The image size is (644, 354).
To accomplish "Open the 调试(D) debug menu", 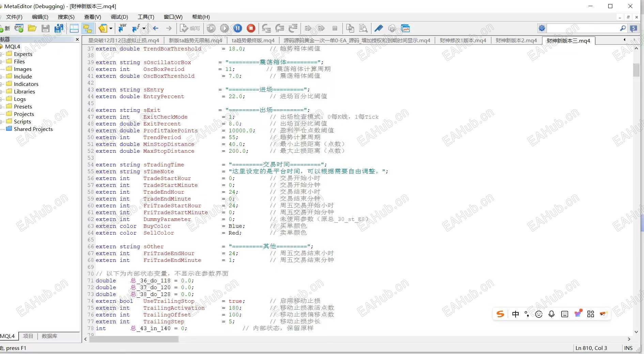I will click(119, 17).
